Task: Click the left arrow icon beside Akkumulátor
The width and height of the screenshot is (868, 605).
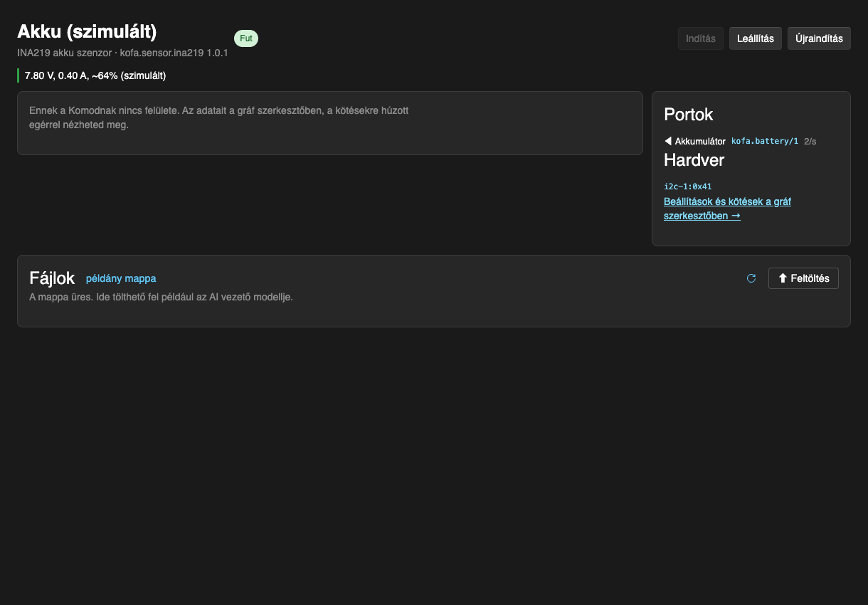Action: 668,141
